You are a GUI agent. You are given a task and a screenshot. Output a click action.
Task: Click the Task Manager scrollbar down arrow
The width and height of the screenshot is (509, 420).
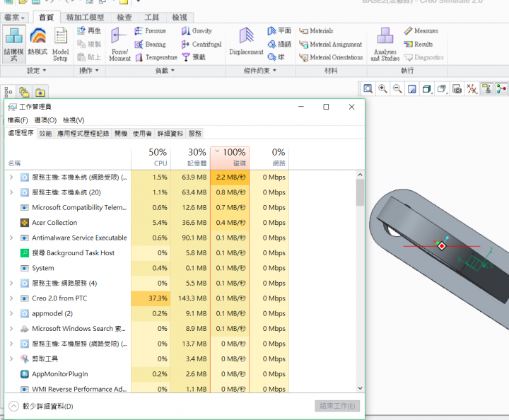click(x=360, y=388)
